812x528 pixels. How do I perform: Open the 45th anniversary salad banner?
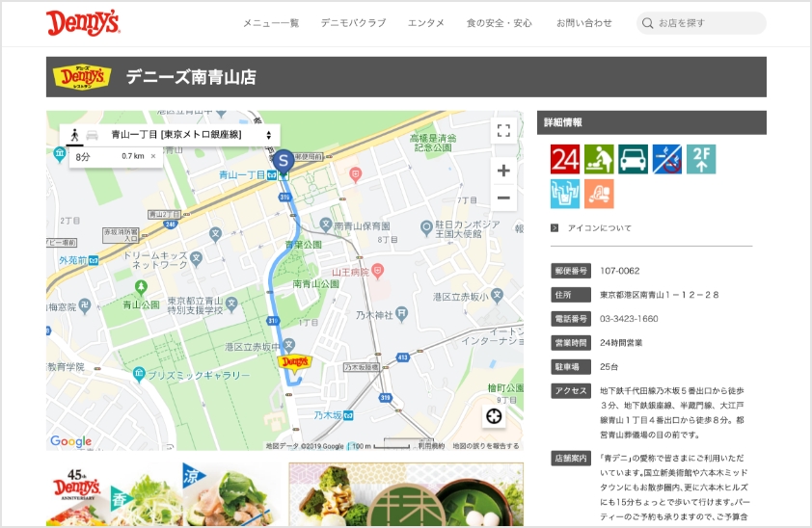tap(164, 494)
